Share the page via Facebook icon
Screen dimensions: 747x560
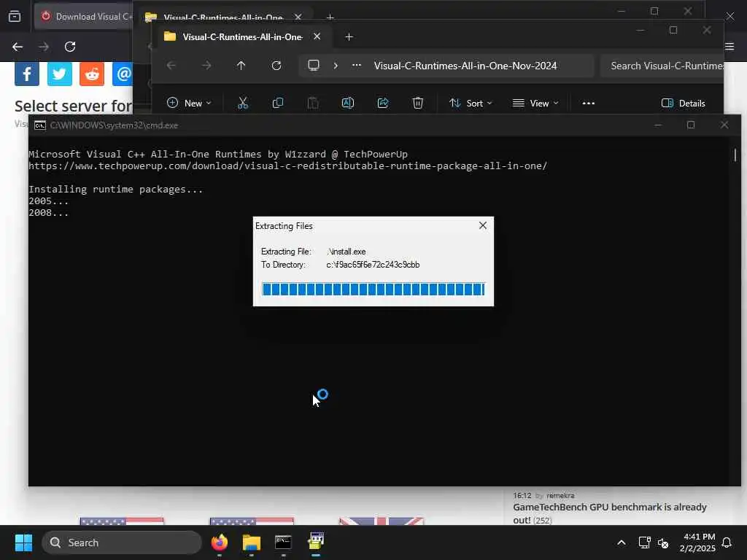27,74
